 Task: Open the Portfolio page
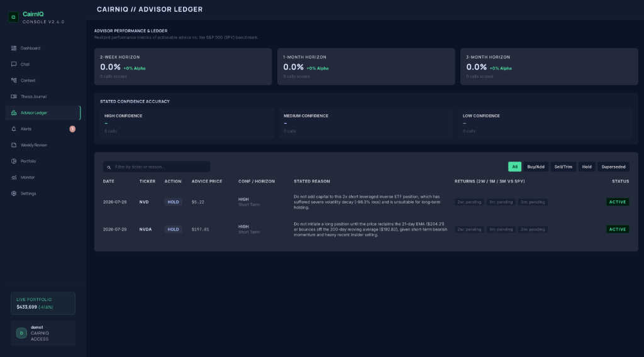click(43, 162)
